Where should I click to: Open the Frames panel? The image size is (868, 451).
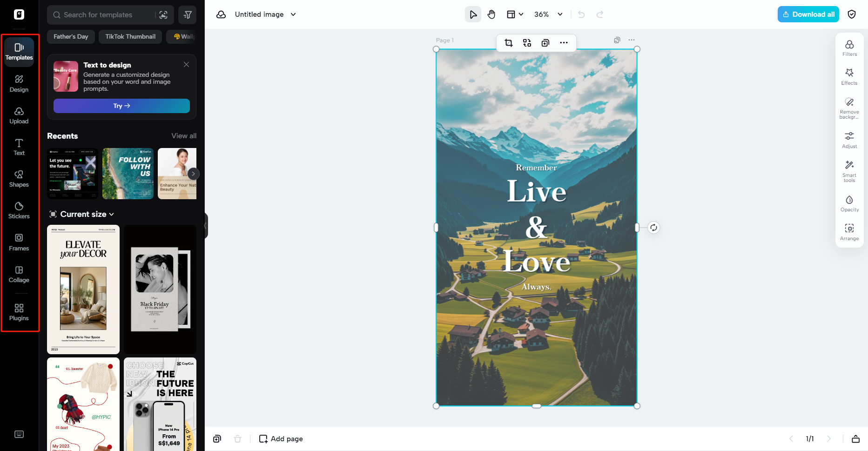[19, 242]
